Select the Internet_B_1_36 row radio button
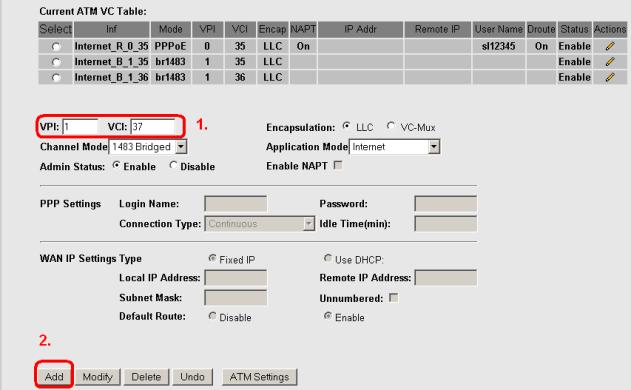Viewport: 631px width, 390px height. tap(56, 77)
